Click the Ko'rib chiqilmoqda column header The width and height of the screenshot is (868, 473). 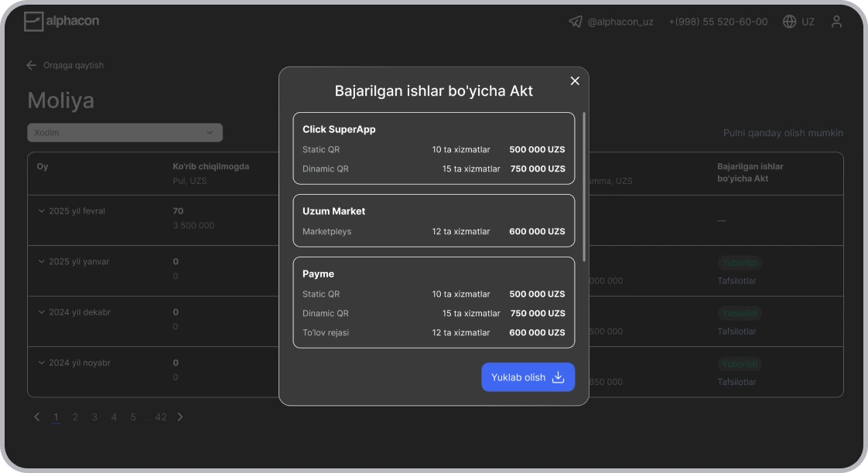(x=211, y=166)
